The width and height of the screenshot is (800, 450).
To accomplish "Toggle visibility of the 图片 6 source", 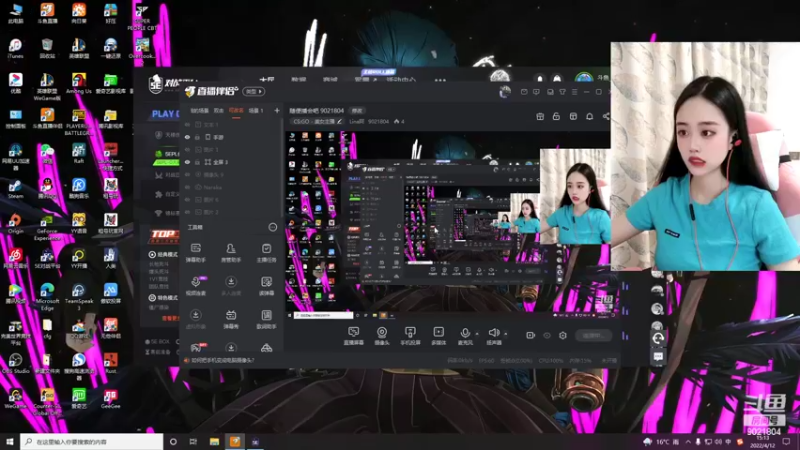I will 188,200.
